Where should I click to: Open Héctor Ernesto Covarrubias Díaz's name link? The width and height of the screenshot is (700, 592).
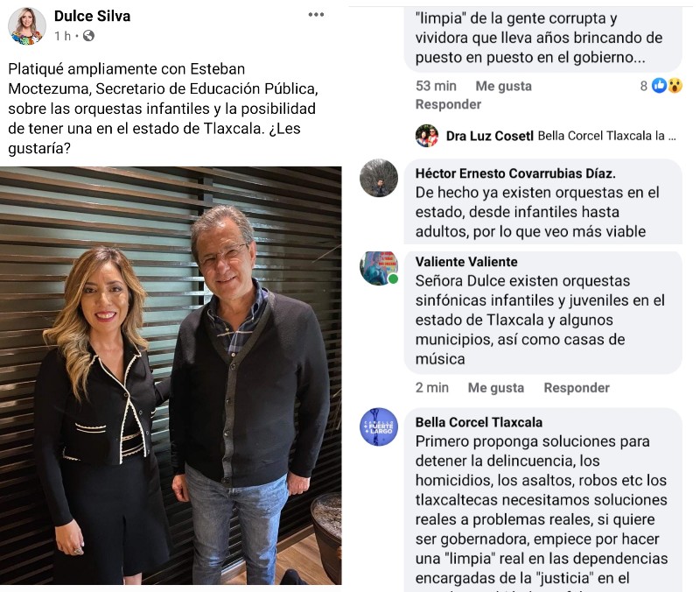tap(515, 173)
